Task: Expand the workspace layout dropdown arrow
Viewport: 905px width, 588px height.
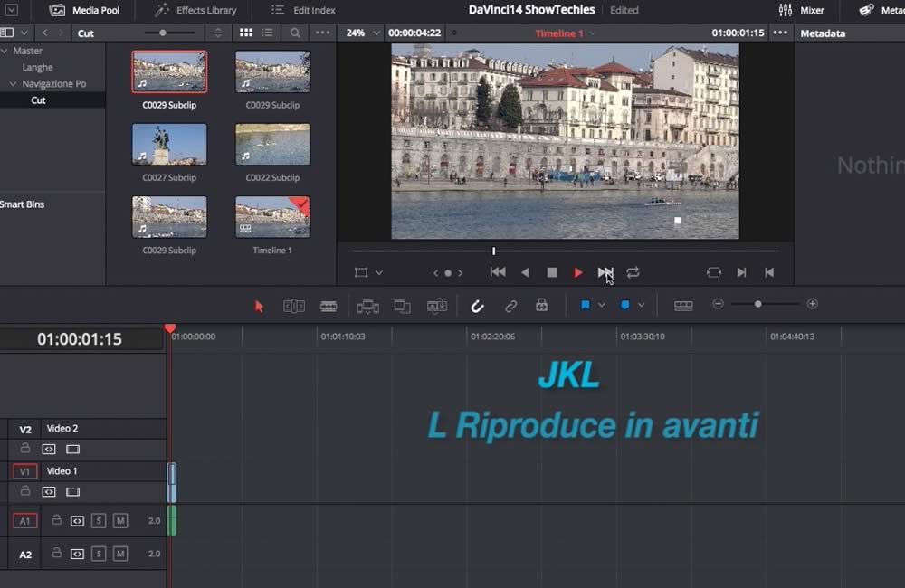Action: [11, 10]
